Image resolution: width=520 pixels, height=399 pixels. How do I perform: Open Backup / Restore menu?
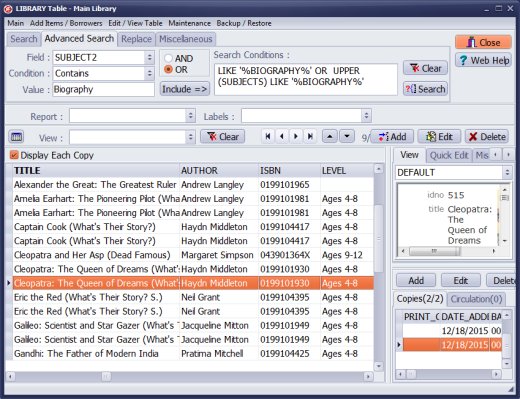point(244,23)
